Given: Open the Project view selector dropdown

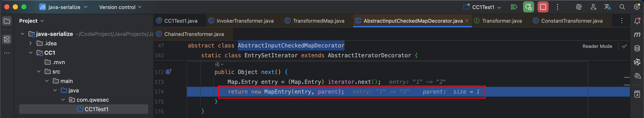Looking at the screenshot, I should [32, 21].
